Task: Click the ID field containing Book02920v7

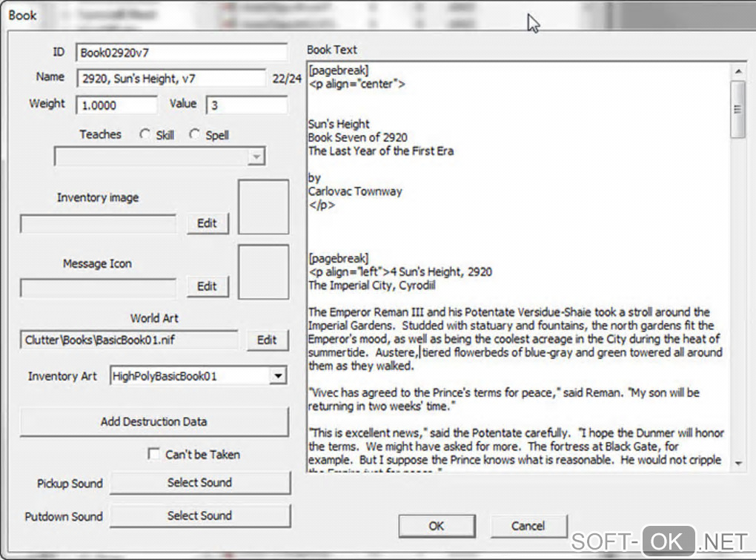Action: [182, 53]
